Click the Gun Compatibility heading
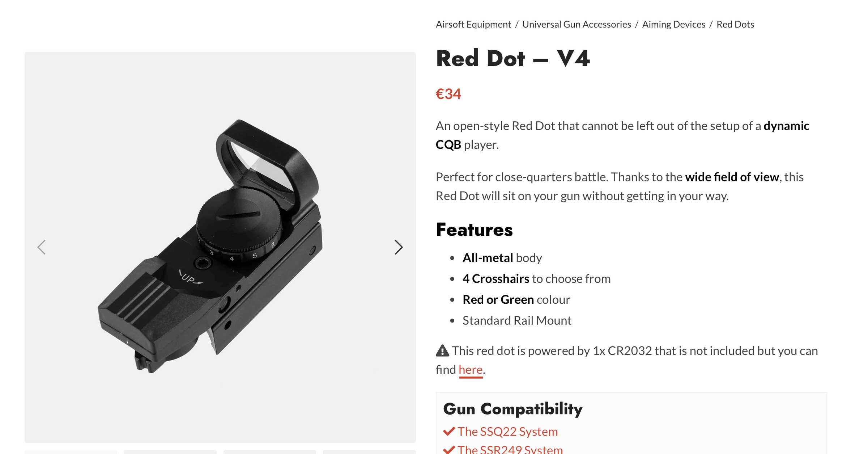This screenshot has width=868, height=454. [x=513, y=409]
